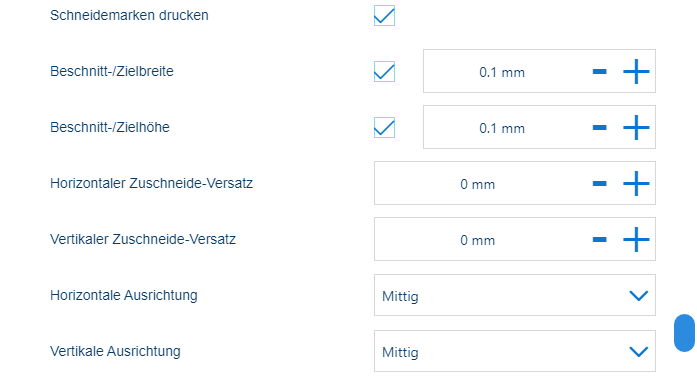Click the Beschnitt-/Zielbreite 0.1 mm value field

click(x=502, y=72)
